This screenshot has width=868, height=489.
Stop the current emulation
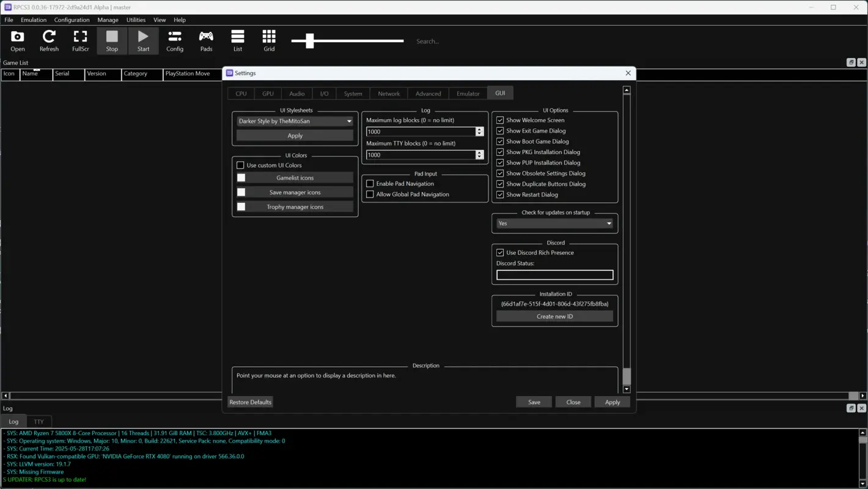pyautogui.click(x=112, y=40)
